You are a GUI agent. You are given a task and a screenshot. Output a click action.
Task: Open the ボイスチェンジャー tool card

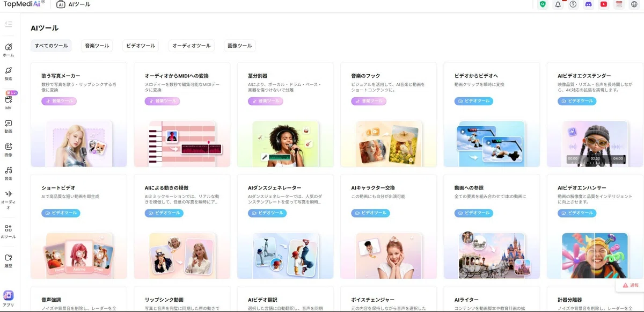pos(389,299)
